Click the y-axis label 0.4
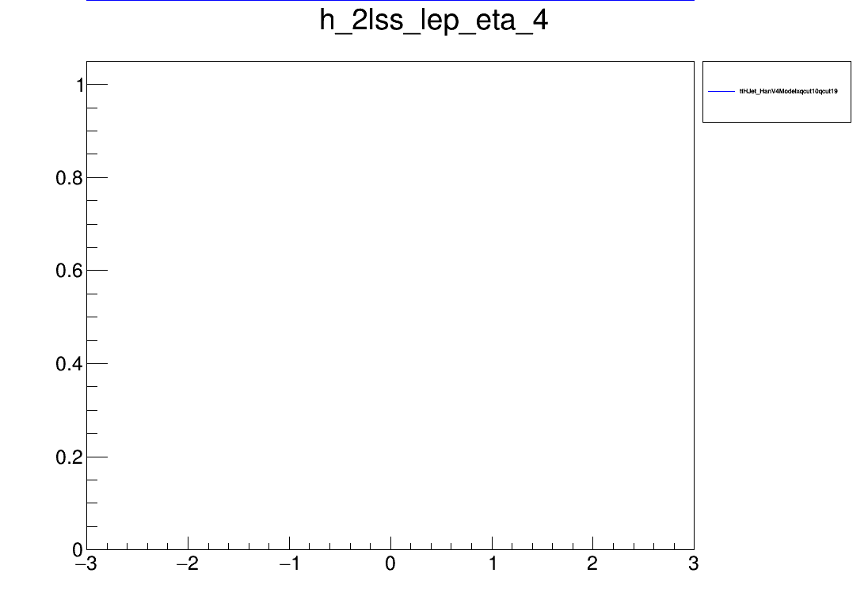 pos(69,364)
